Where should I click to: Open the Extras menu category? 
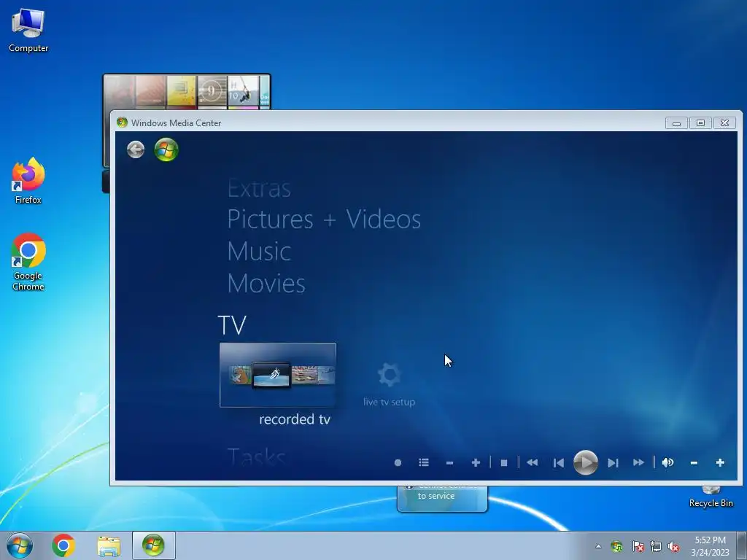click(259, 189)
